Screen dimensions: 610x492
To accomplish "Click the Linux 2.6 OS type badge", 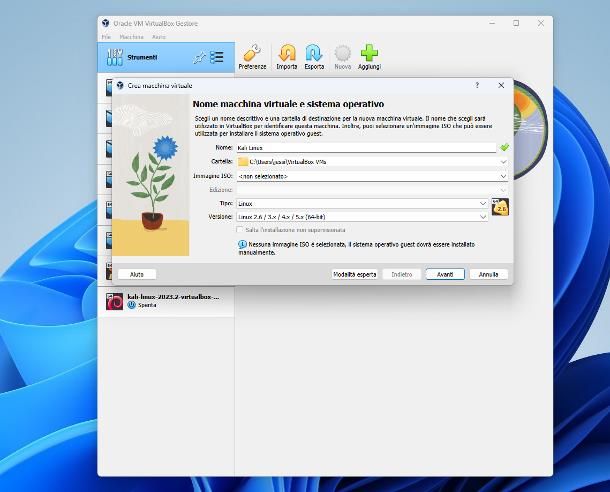I will [500, 207].
